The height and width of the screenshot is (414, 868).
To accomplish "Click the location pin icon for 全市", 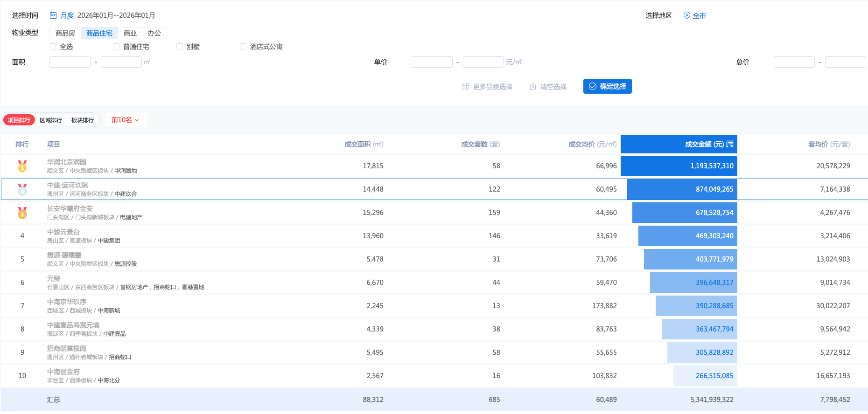I will [x=686, y=15].
